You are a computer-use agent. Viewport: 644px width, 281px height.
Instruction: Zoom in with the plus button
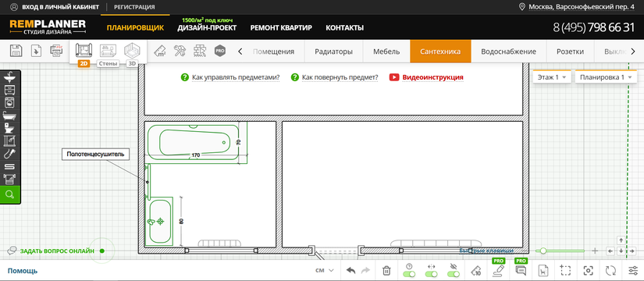pyautogui.click(x=595, y=251)
